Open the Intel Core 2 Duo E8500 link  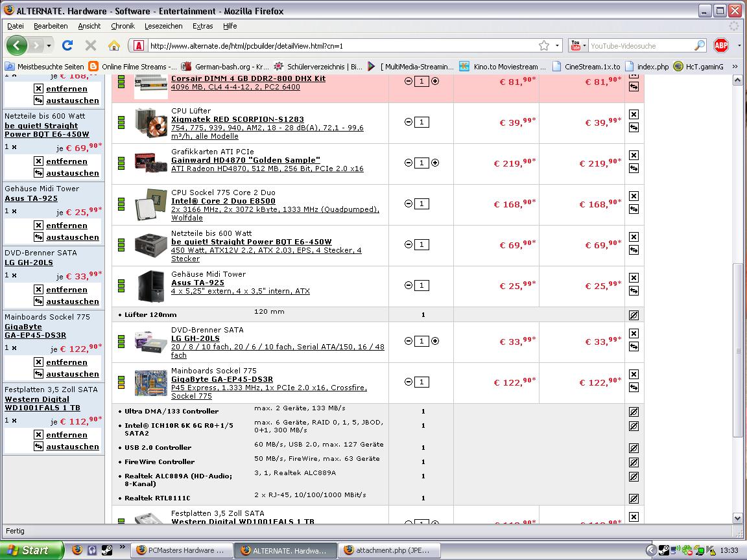tap(224, 201)
